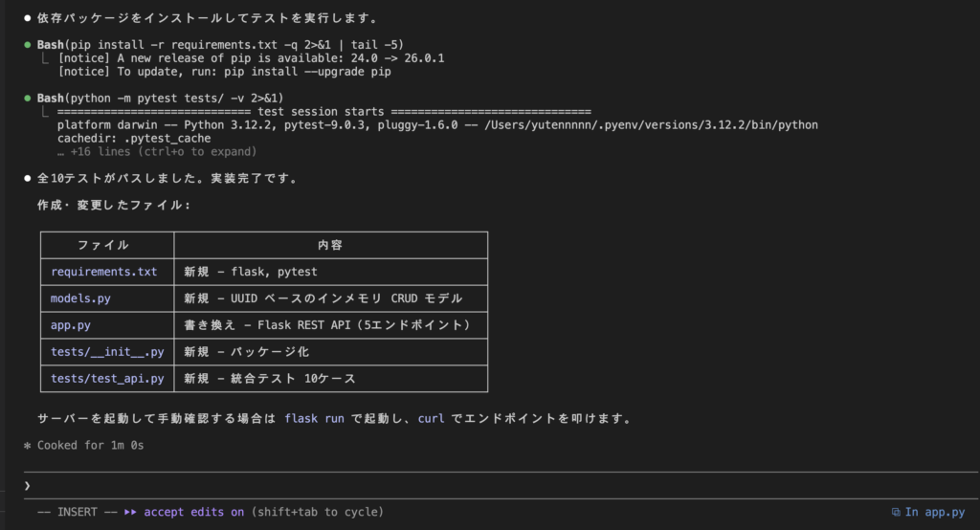Click the pip install --upgrade pip notice
This screenshot has height=530, width=980.
point(224,72)
